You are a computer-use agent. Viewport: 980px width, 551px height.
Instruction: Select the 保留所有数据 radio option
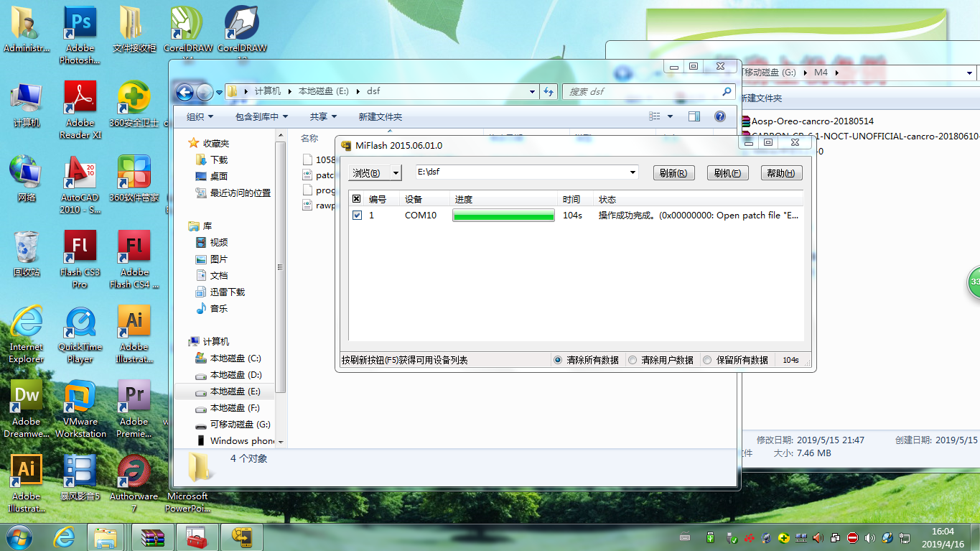tap(707, 360)
